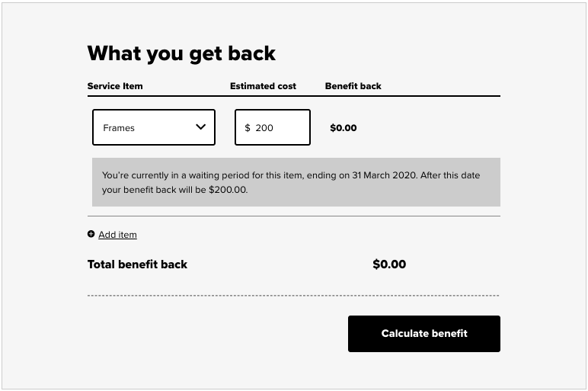Click the What you get back heading
The width and height of the screenshot is (588, 391).
pyautogui.click(x=181, y=53)
